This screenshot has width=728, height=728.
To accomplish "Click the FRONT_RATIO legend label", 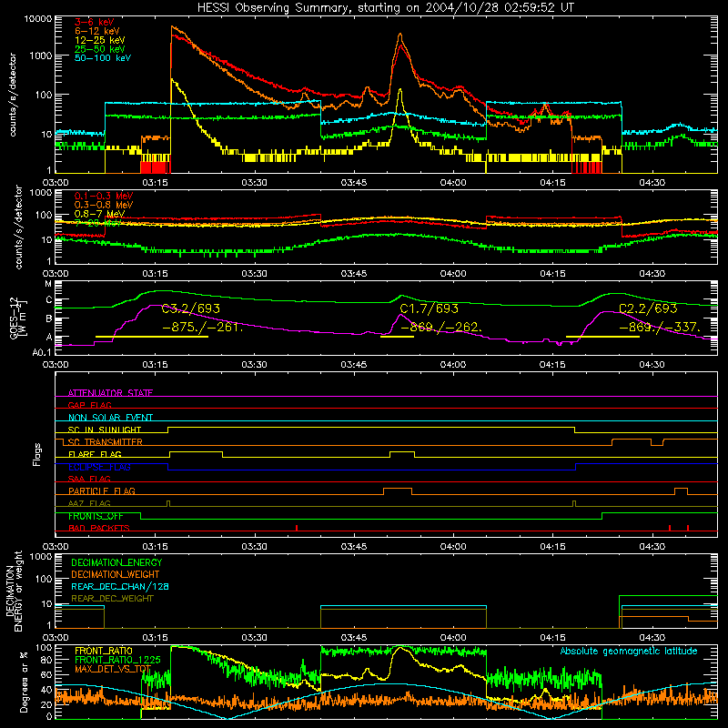I will (104, 651).
